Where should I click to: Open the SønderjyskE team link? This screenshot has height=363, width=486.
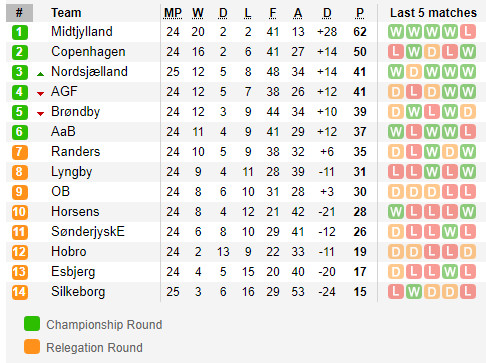coord(88,232)
